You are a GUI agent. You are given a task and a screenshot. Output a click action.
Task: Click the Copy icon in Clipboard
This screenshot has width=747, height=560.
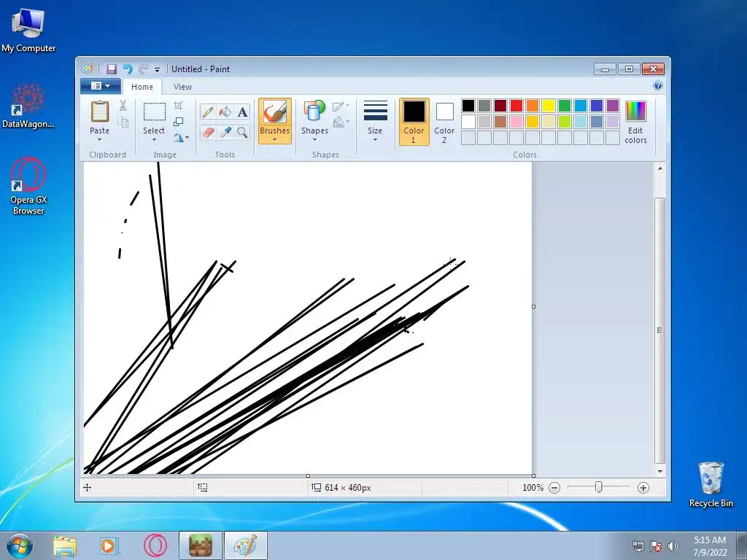tap(123, 122)
